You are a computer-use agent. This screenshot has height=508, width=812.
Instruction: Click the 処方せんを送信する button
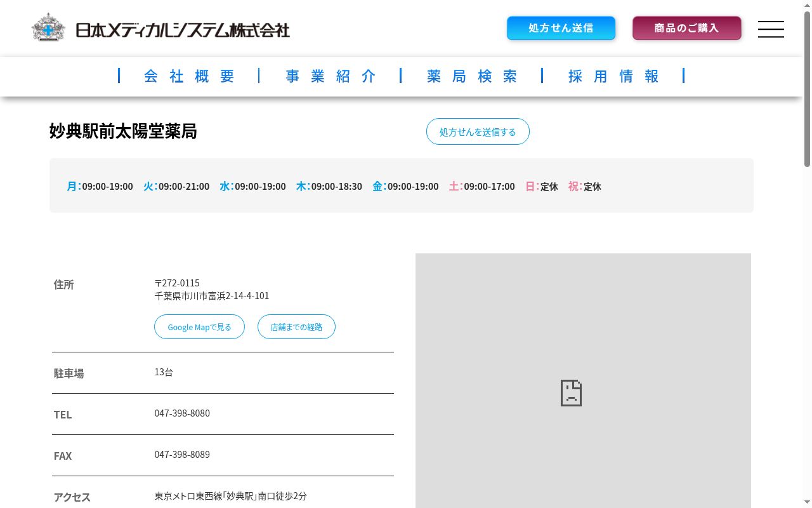click(x=478, y=131)
